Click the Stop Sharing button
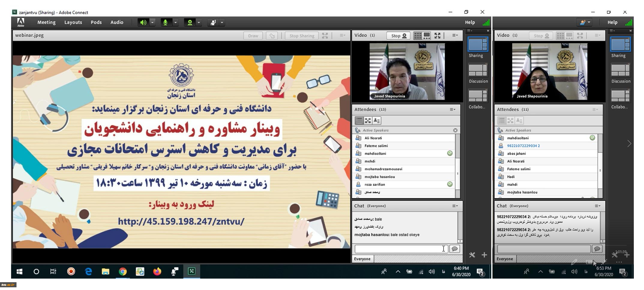Screen dimensions: 644x290 [x=302, y=36]
